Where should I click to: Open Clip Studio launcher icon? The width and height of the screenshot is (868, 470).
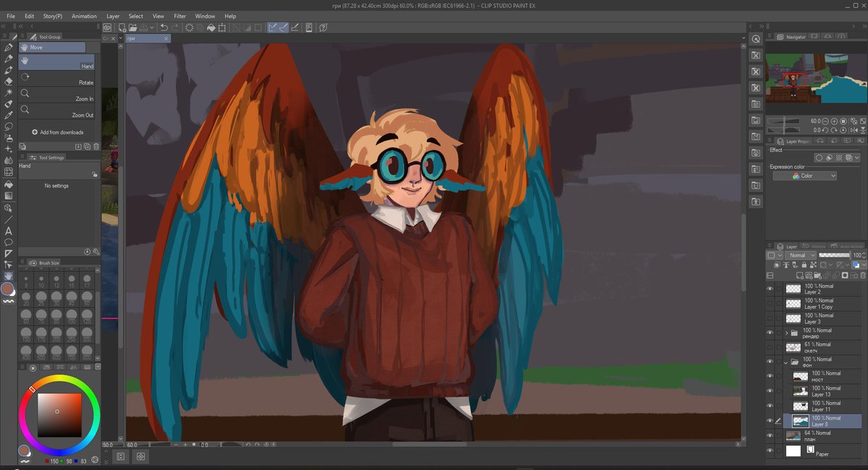click(x=107, y=27)
